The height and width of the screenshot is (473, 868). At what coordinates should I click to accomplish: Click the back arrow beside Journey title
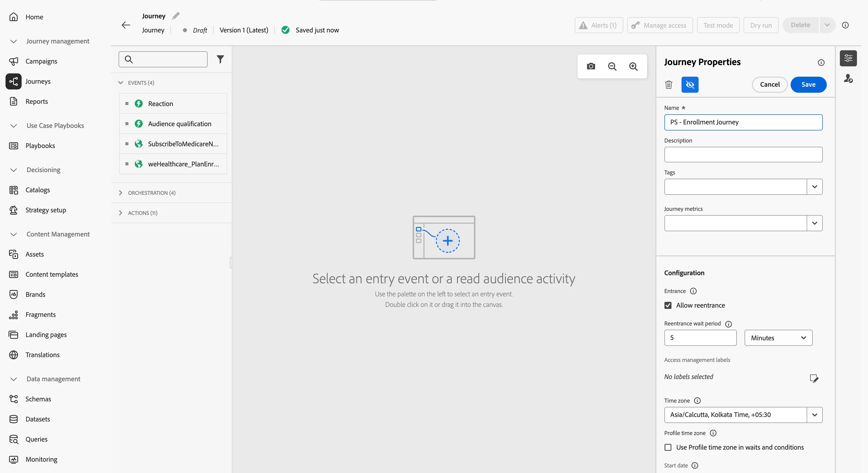[126, 25]
